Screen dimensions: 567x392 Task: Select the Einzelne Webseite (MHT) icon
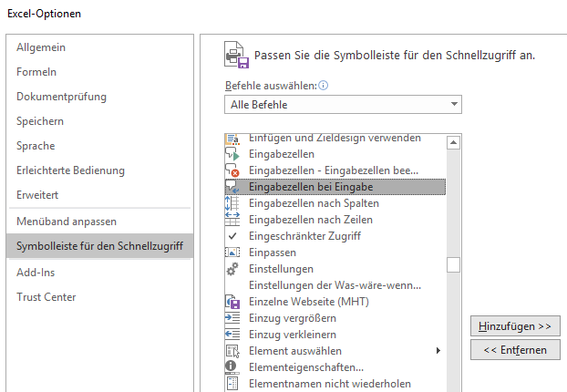pos(232,302)
